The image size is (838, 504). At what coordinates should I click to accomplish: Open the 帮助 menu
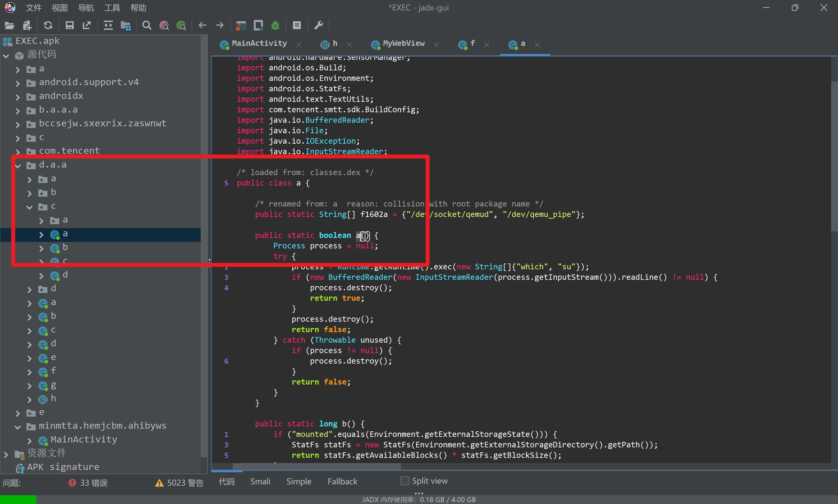[x=138, y=8]
